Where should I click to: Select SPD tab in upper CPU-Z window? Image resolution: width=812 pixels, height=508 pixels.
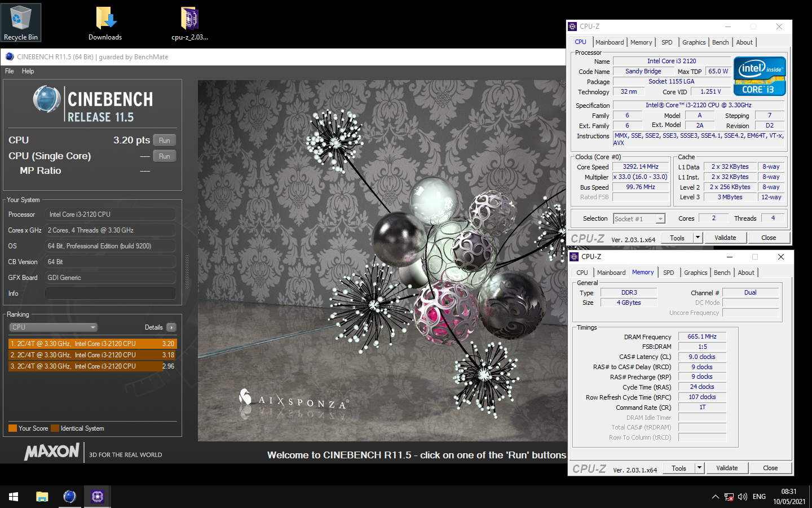tap(667, 42)
